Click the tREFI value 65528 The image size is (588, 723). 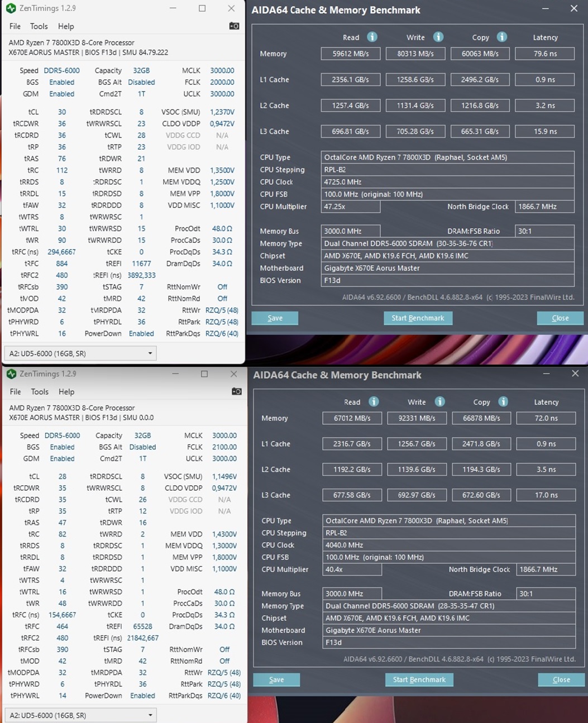142,626
